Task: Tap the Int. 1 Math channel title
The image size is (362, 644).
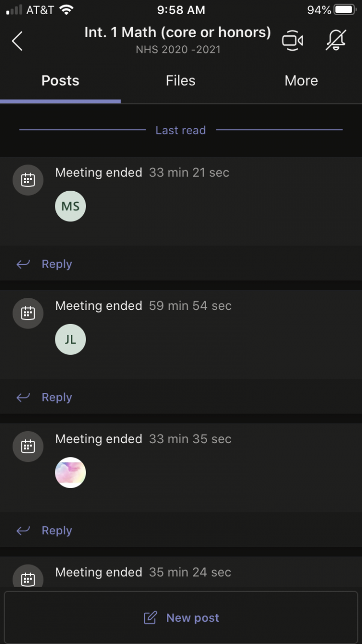Action: tap(177, 33)
